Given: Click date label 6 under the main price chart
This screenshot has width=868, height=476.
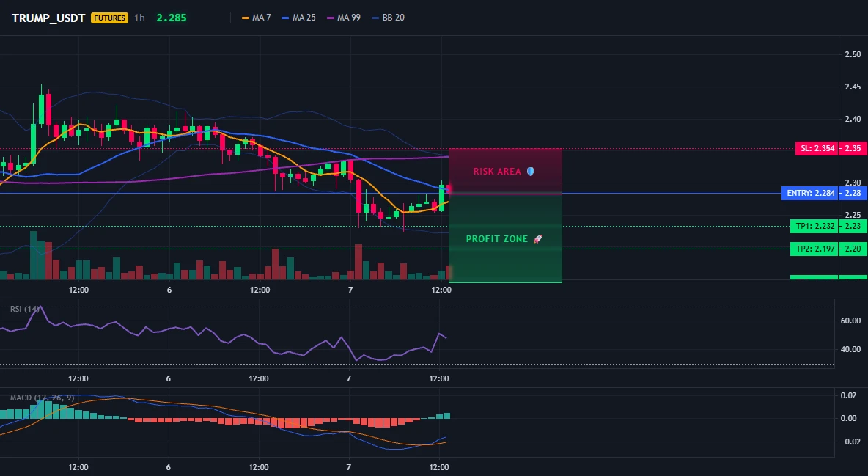Looking at the screenshot, I should click(169, 290).
